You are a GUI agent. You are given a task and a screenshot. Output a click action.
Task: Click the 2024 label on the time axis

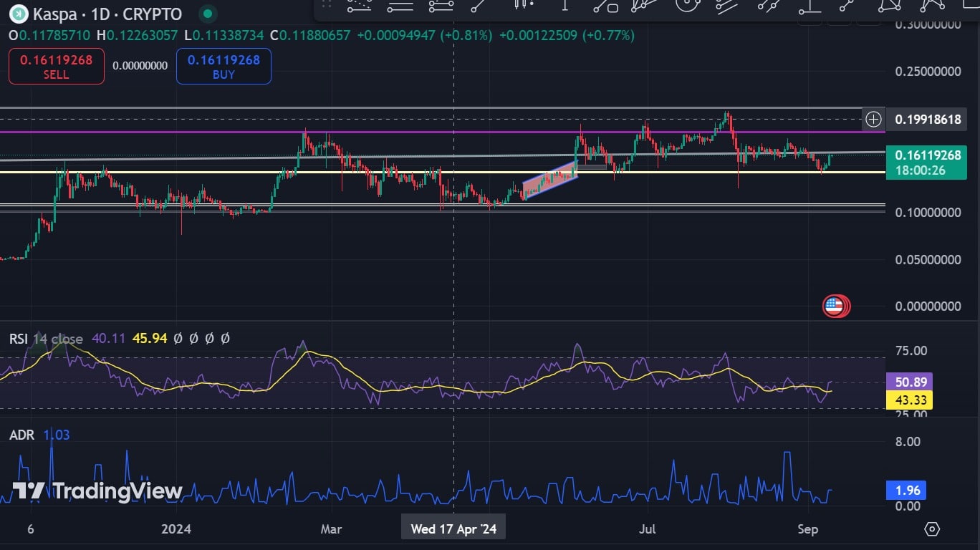(176, 529)
